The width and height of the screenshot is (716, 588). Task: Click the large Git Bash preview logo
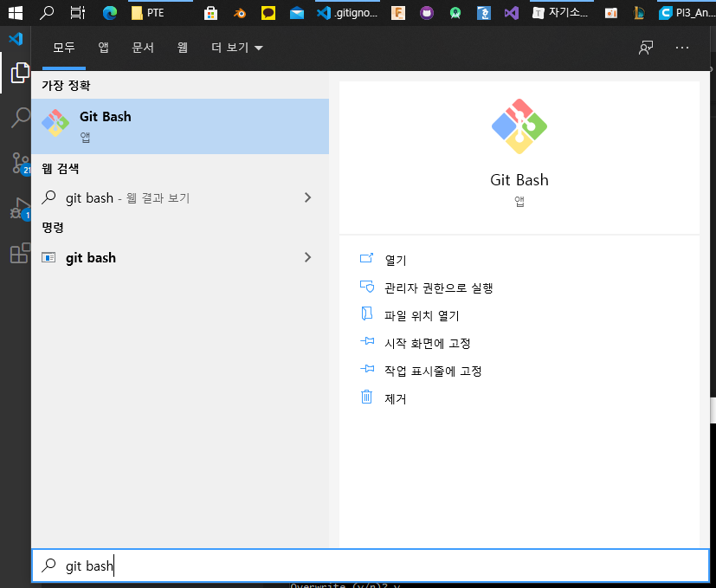[x=519, y=126]
